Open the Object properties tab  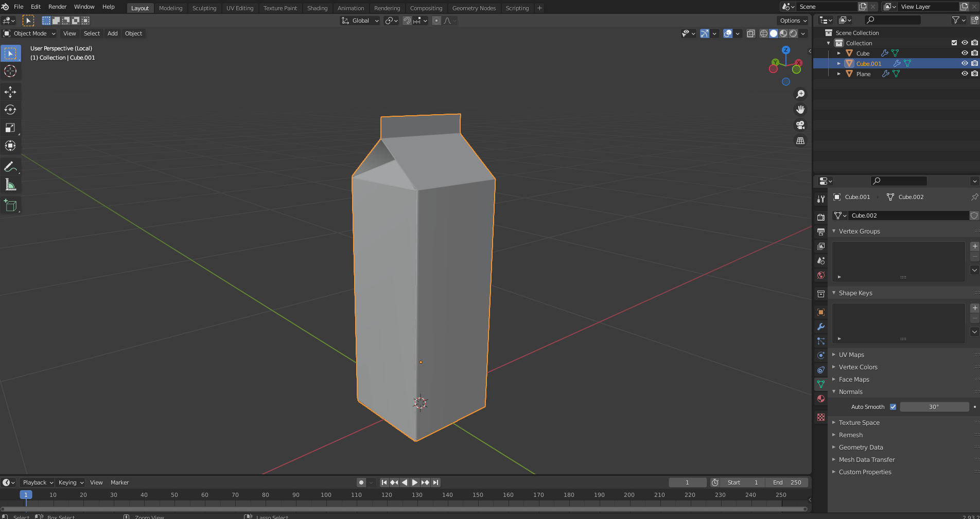tap(821, 312)
